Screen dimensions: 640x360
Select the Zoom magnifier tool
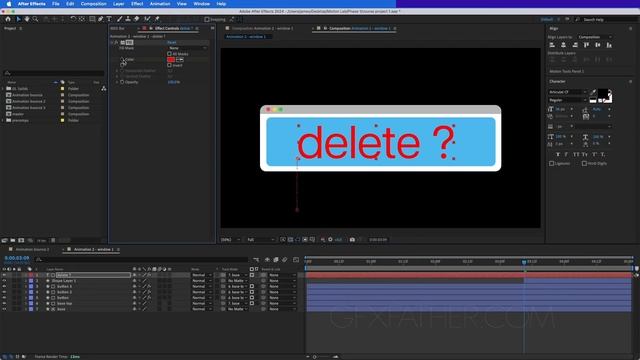(36, 19)
